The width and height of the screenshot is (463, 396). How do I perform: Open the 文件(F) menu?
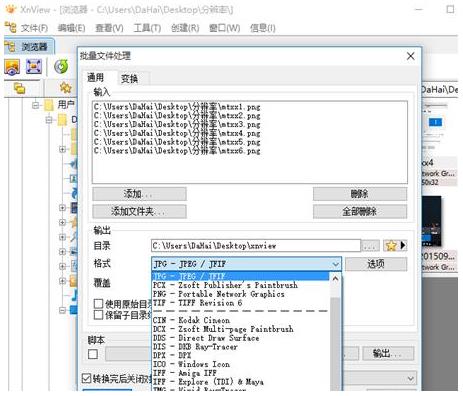[x=35, y=28]
